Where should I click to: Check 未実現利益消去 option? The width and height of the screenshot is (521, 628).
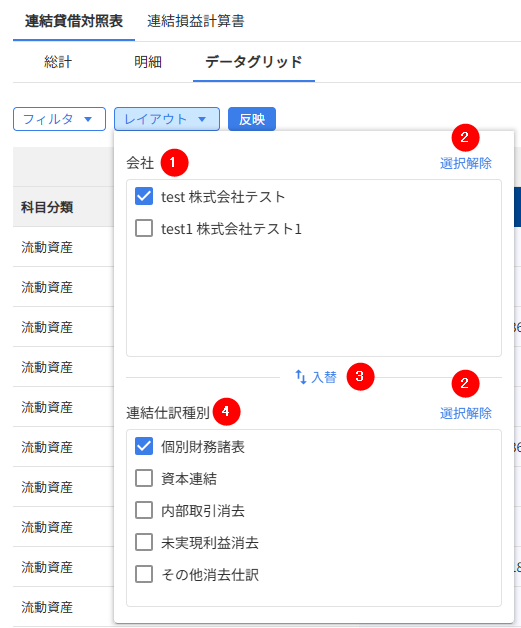click(144, 542)
